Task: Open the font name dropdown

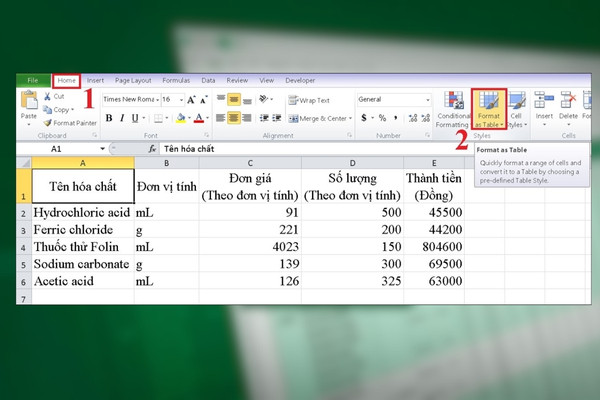Action: tap(157, 100)
